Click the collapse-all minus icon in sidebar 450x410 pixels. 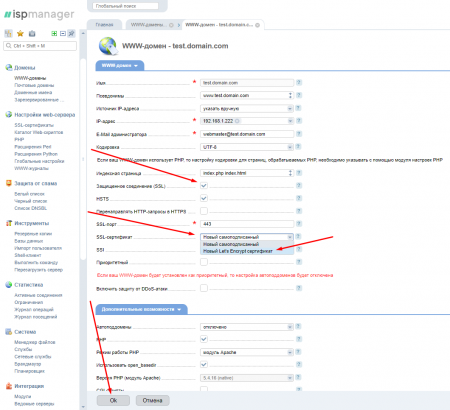tap(63, 33)
